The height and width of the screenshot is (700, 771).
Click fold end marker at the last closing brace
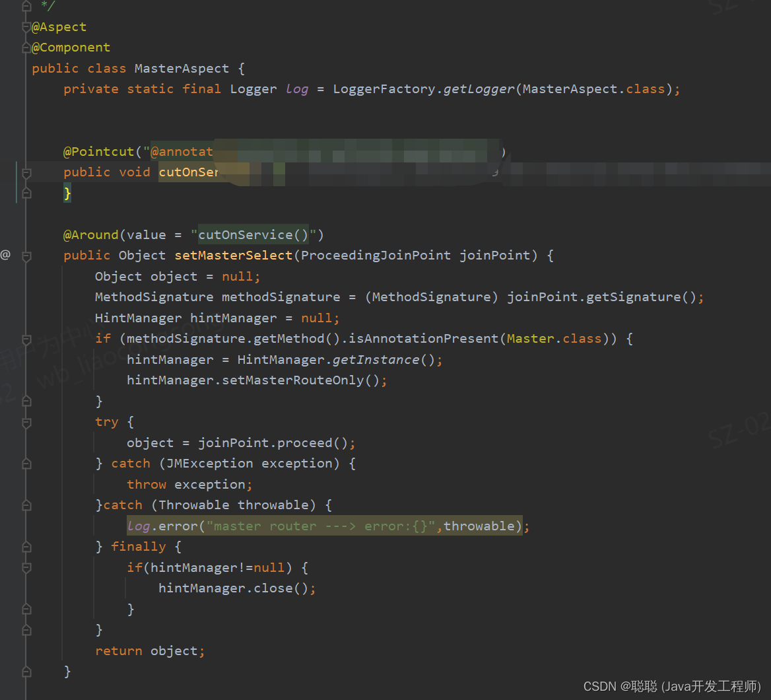[x=26, y=672]
